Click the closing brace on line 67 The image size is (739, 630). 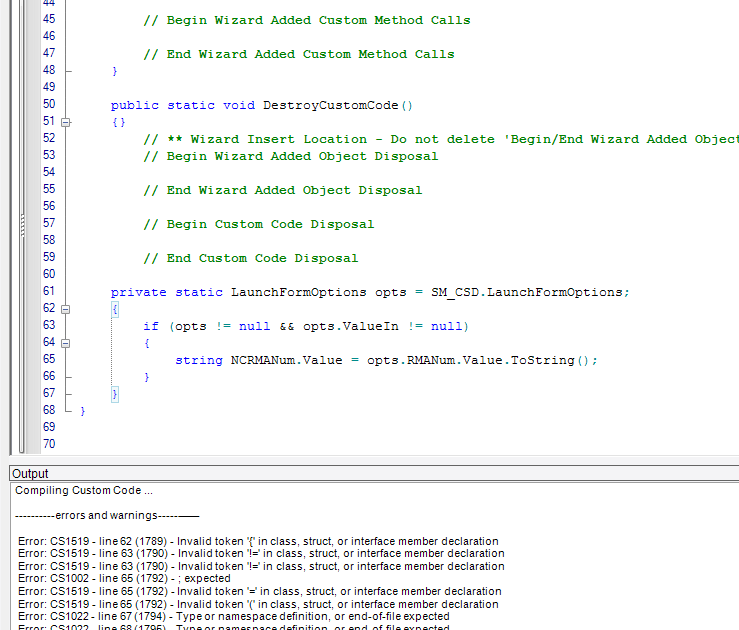pyautogui.click(x=115, y=394)
